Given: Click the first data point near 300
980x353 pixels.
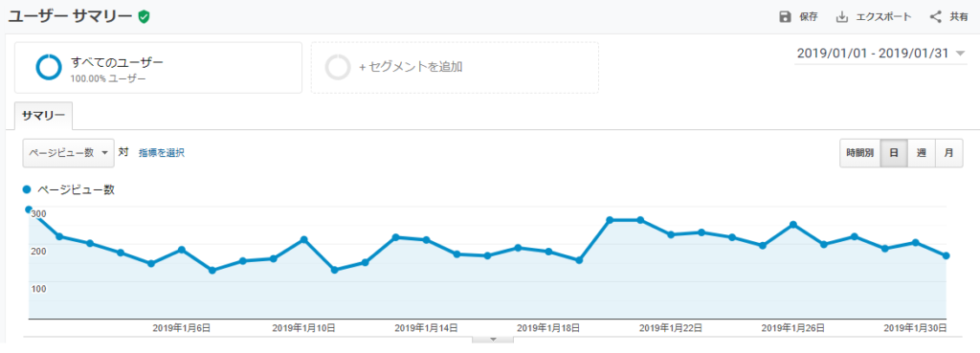Looking at the screenshot, I should tap(28, 210).
